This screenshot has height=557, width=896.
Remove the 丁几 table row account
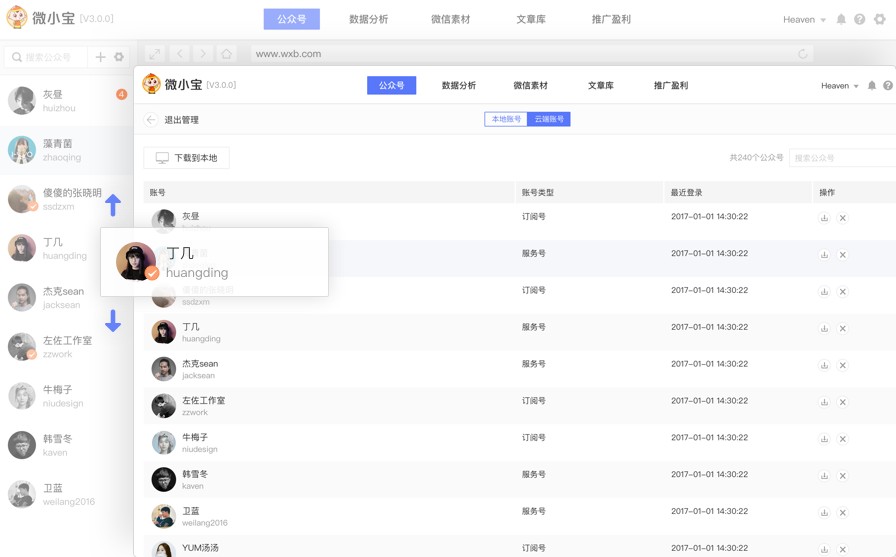click(x=842, y=328)
